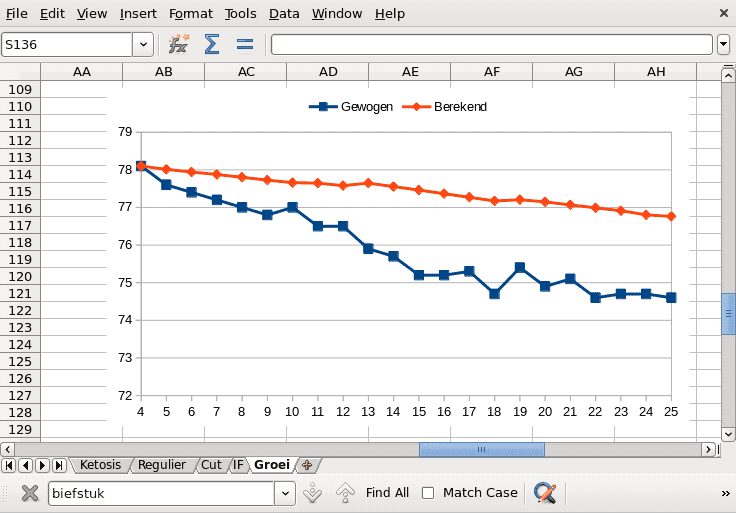Expand the formula input line
Viewport: 736px width, 513px height.
(723, 44)
